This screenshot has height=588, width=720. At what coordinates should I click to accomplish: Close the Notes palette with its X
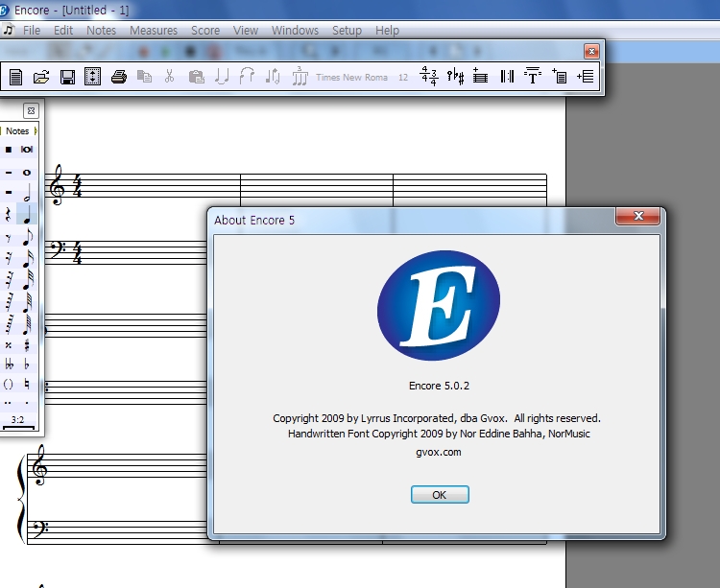31,110
